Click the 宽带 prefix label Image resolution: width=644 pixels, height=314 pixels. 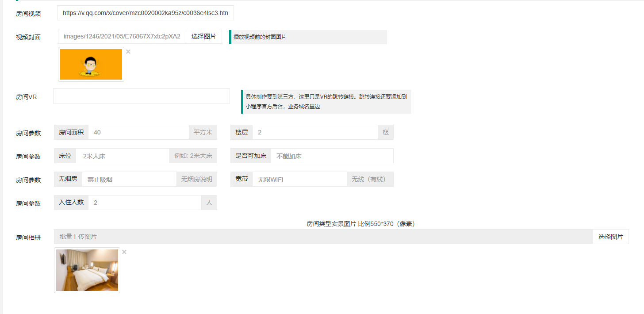241,179
